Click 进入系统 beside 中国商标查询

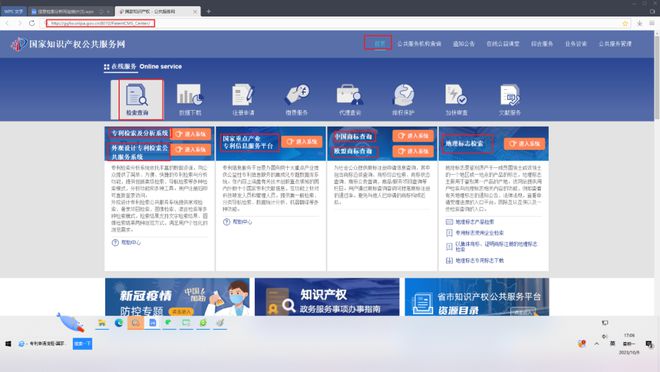coord(413,136)
